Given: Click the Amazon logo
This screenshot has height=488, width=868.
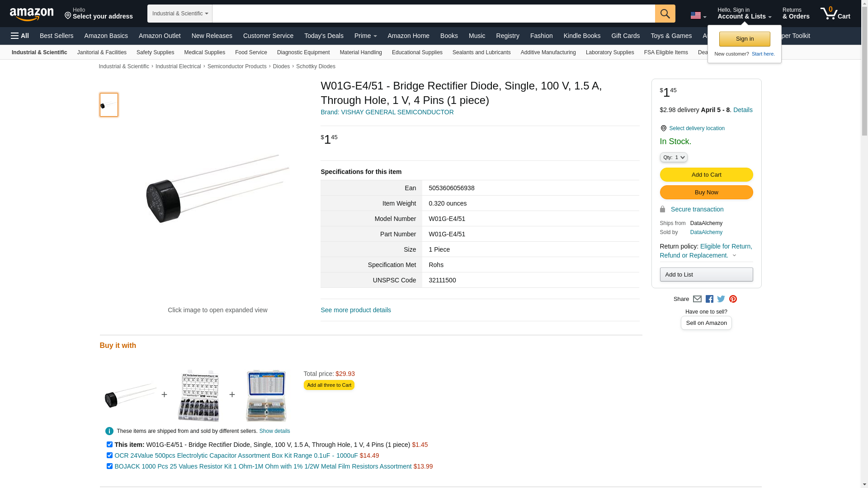Looking at the screenshot, I should coord(32,14).
